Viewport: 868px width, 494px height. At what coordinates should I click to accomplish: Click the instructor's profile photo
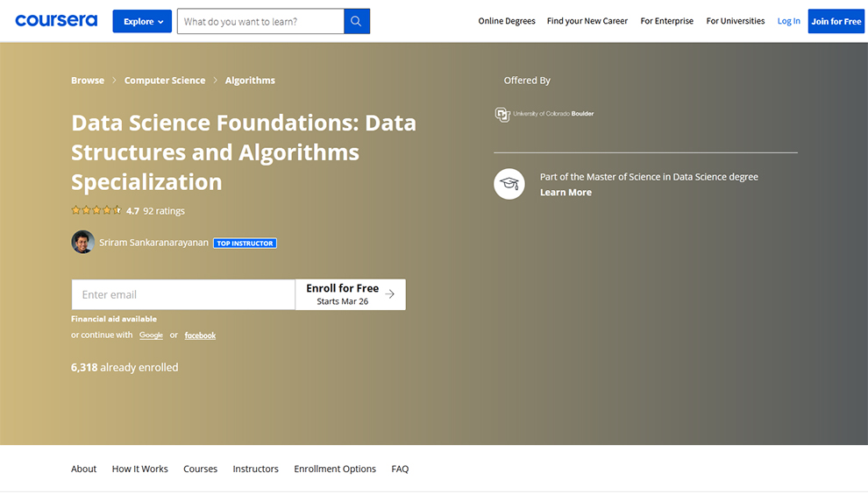[x=82, y=243]
